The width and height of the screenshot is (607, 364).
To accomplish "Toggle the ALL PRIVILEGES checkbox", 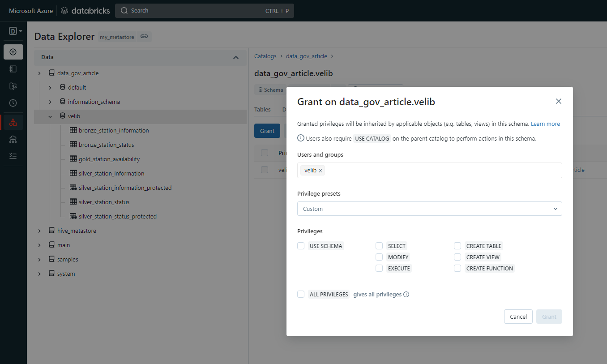I will pyautogui.click(x=301, y=295).
